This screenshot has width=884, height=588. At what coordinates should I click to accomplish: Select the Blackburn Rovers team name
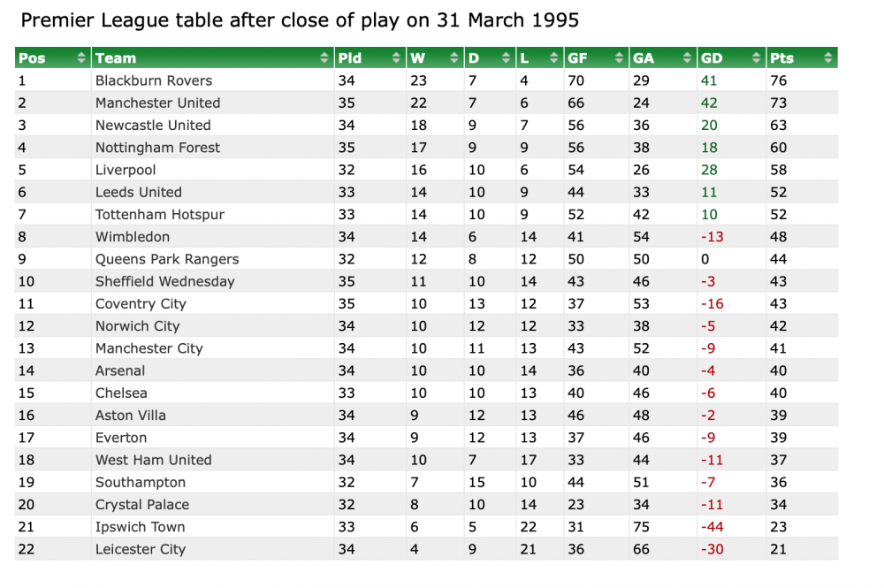[154, 80]
